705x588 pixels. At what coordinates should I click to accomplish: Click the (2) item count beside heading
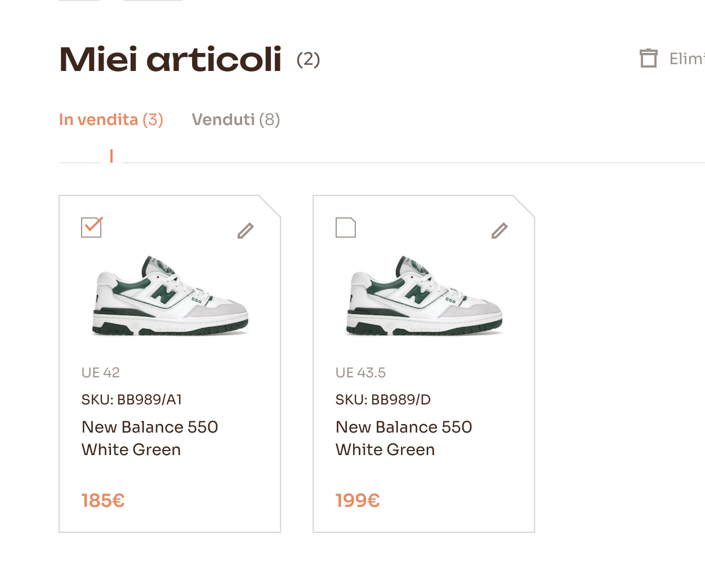[x=309, y=59]
